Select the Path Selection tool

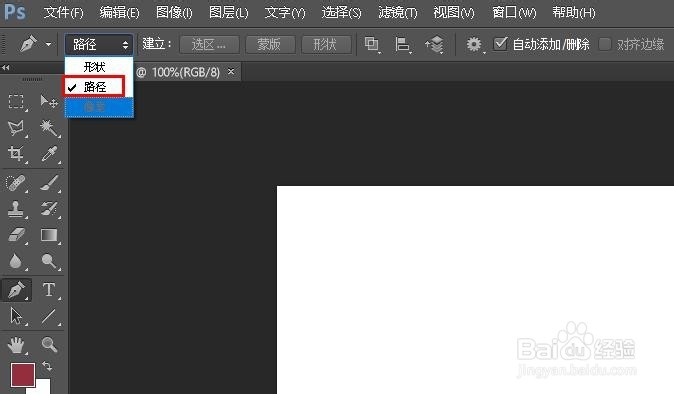click(16, 316)
